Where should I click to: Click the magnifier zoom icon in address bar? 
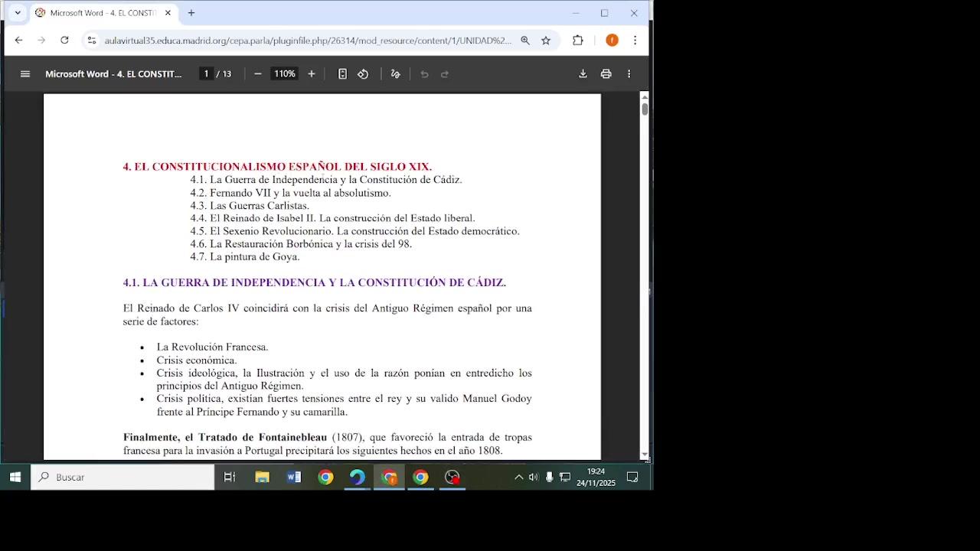(x=525, y=41)
